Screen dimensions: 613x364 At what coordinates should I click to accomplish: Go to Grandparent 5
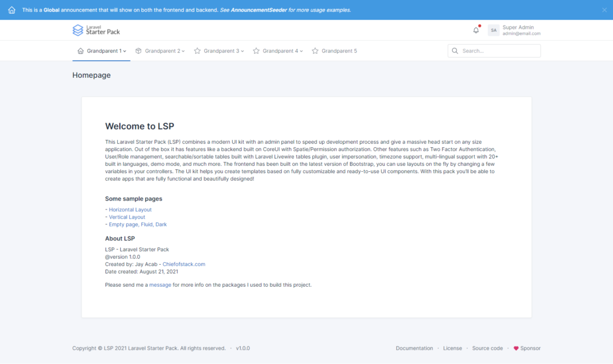tap(335, 51)
